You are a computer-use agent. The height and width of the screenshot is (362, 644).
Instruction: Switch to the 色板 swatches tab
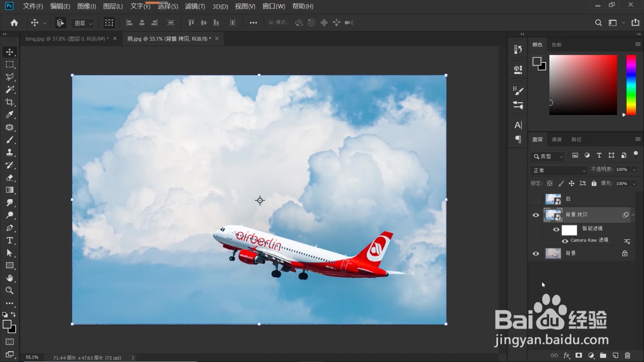point(557,45)
